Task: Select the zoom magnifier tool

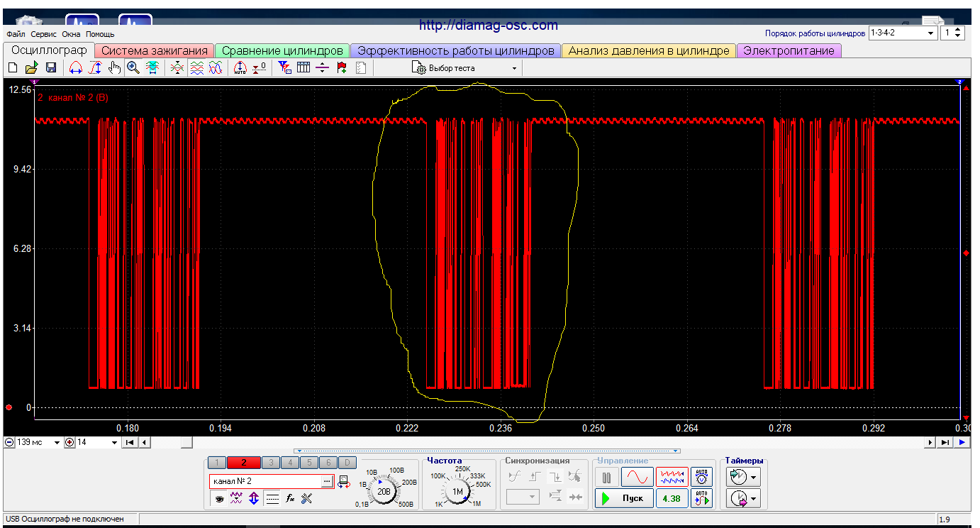Action: coord(133,68)
